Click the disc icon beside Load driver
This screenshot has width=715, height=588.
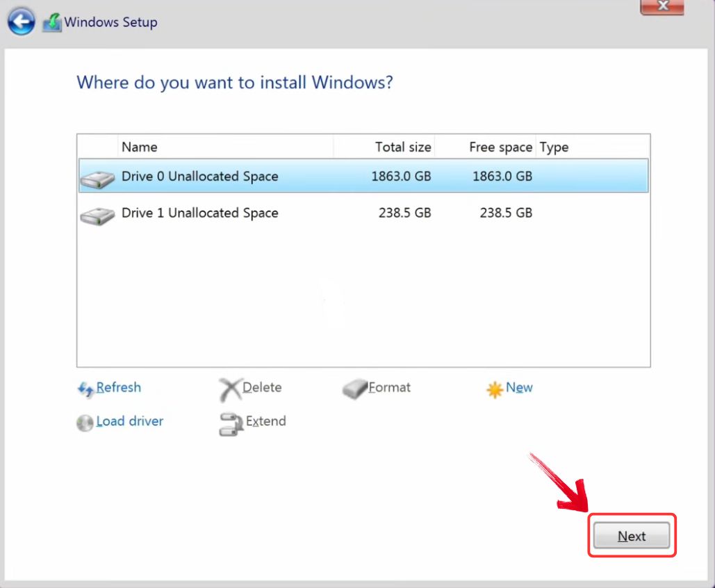pyautogui.click(x=84, y=421)
